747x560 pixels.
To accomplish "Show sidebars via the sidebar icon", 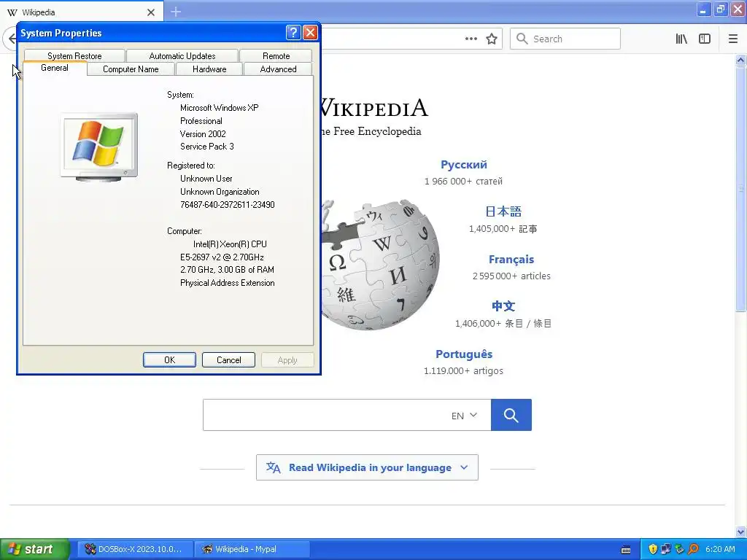I will click(705, 39).
